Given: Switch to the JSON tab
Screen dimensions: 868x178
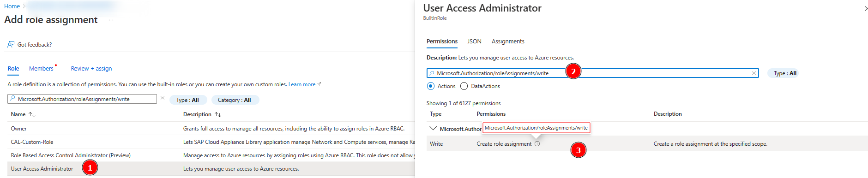Looking at the screenshot, I should 474,42.
